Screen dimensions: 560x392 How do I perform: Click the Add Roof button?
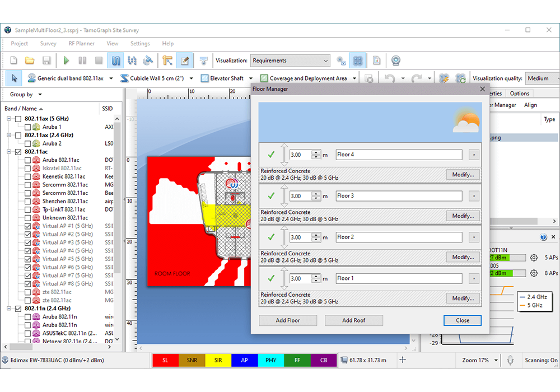click(353, 320)
